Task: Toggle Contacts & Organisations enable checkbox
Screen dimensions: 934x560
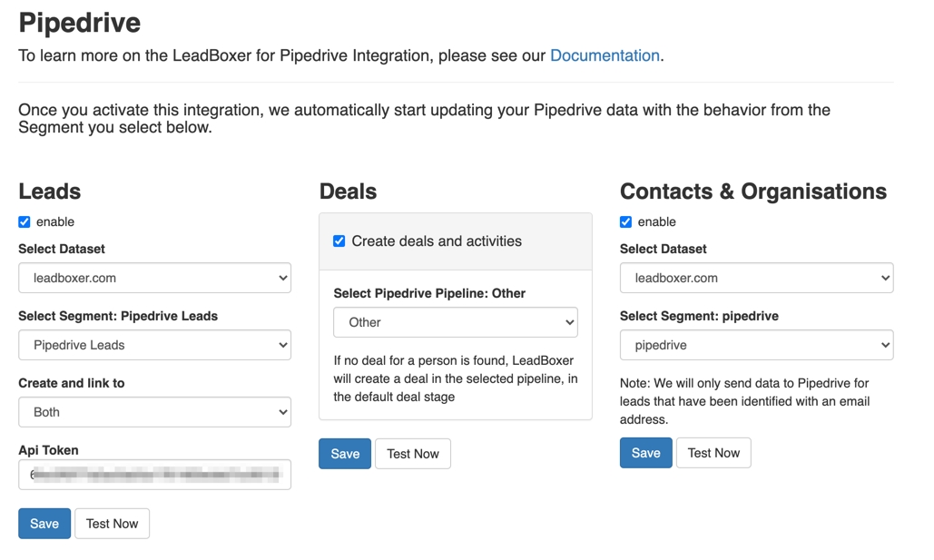Action: pyautogui.click(x=626, y=222)
